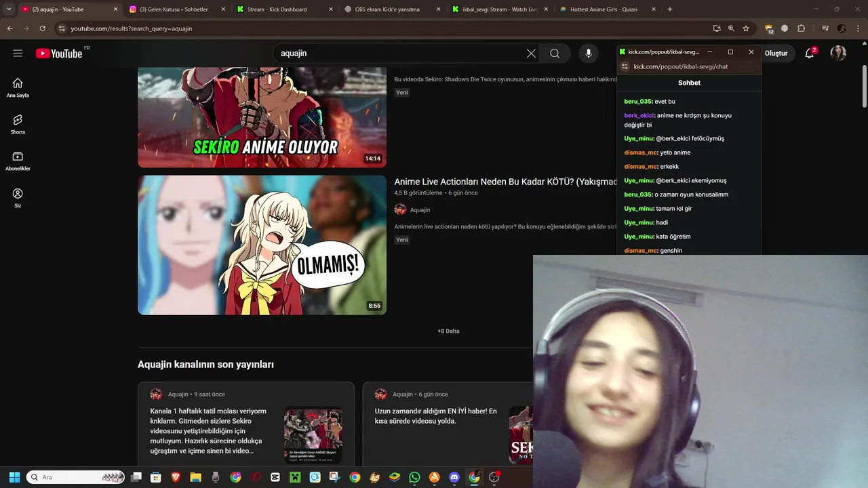Screen dimensions: 868x488
Task: Open Shorts in YouTube sidebar
Action: click(18, 124)
